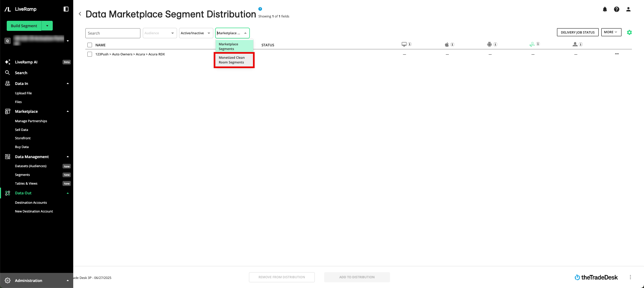
Task: Select Marketplace Segments dropdown option
Action: point(234,47)
